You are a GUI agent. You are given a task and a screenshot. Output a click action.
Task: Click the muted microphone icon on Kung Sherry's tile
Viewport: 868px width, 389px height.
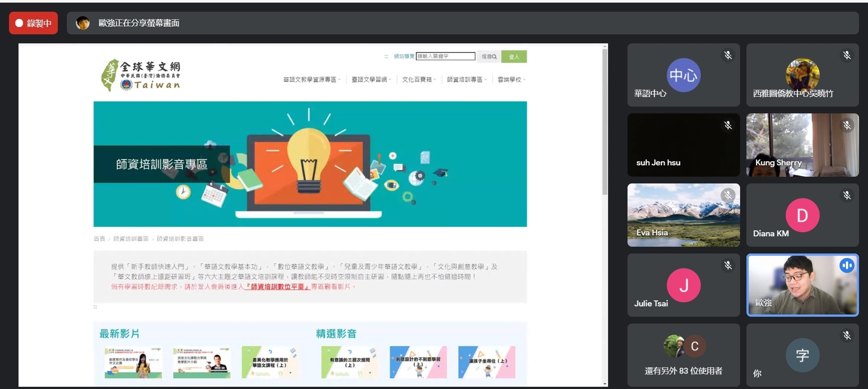(x=847, y=125)
